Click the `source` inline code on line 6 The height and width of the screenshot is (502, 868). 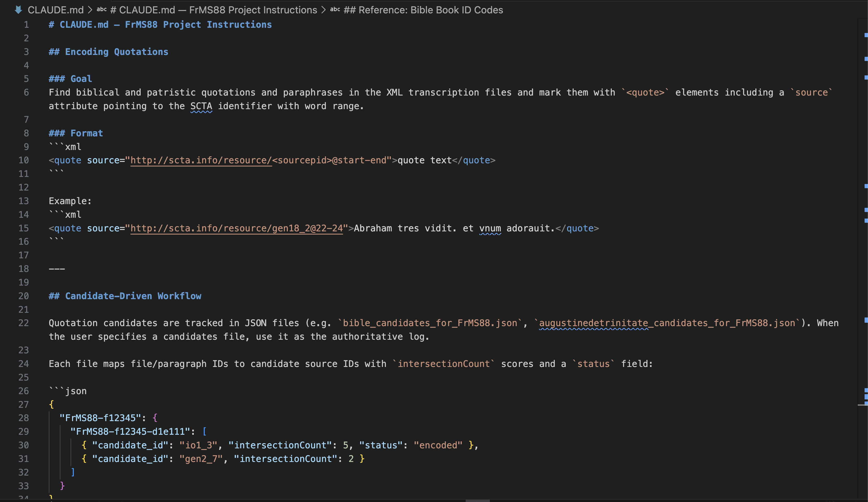811,93
